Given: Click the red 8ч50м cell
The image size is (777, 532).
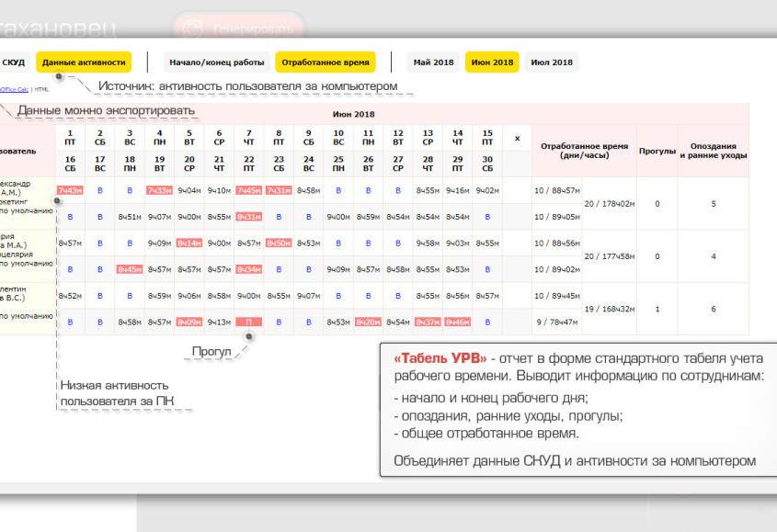Looking at the screenshot, I should point(279,243).
